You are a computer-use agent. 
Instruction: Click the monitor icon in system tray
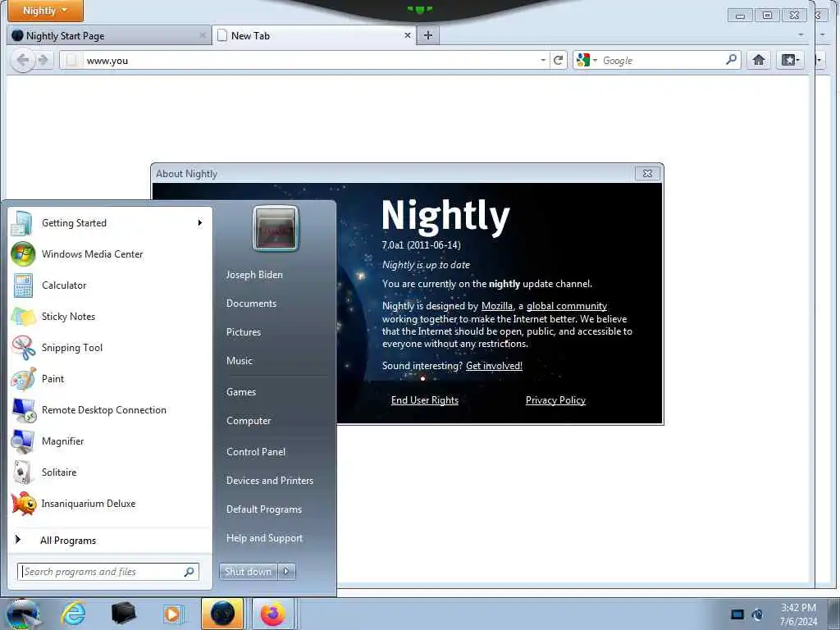point(737,614)
